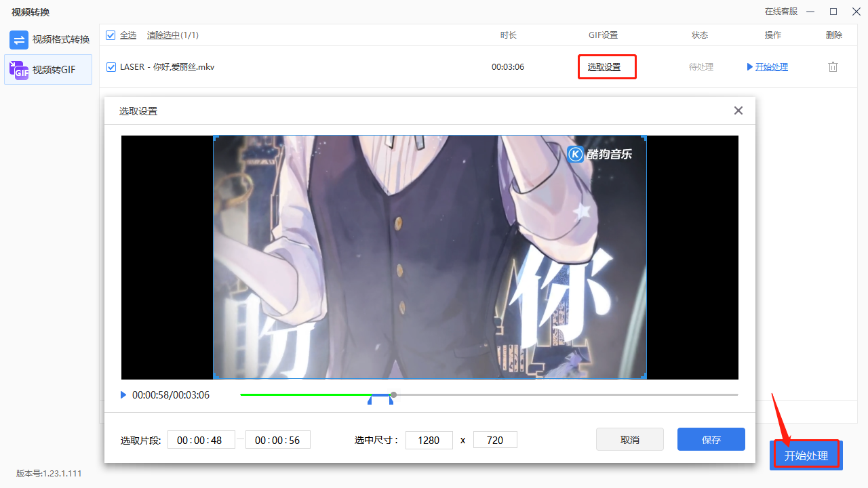Click the 选取片段 label
868x488 pixels.
click(x=141, y=440)
